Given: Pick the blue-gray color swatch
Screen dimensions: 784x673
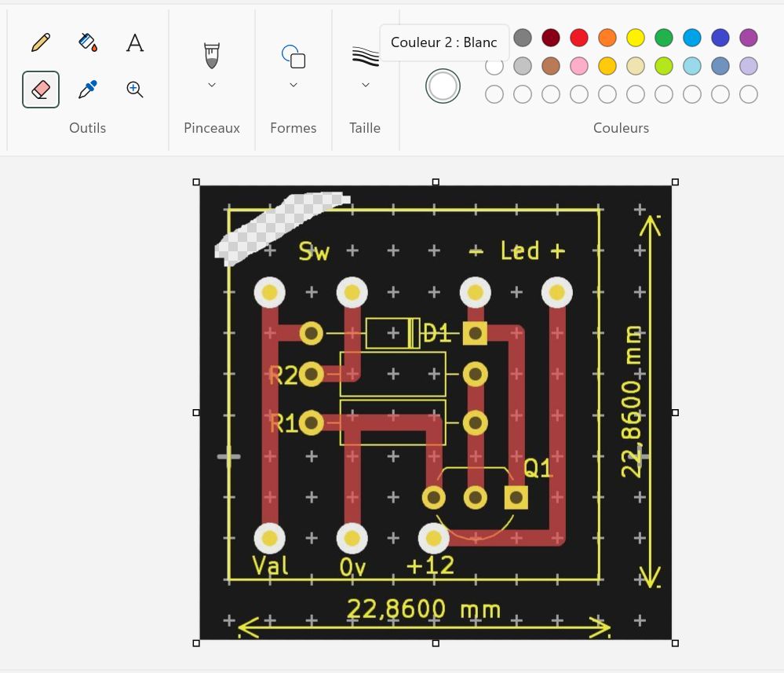Looking at the screenshot, I should pos(720,66).
